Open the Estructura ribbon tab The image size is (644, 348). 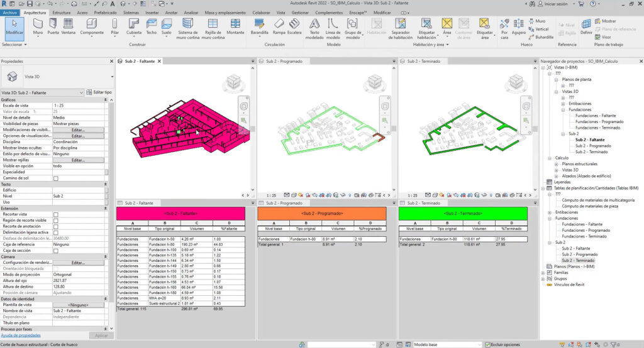click(61, 12)
